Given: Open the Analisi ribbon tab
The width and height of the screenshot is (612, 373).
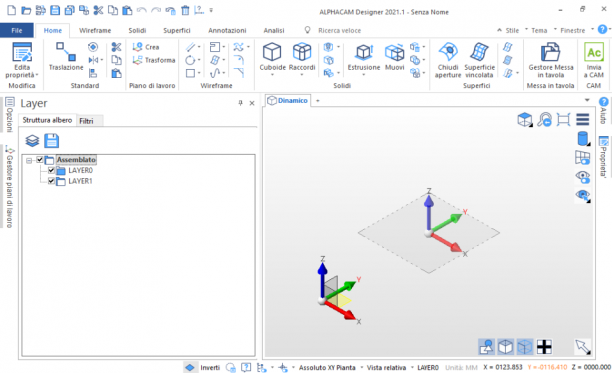Looking at the screenshot, I should 274,30.
